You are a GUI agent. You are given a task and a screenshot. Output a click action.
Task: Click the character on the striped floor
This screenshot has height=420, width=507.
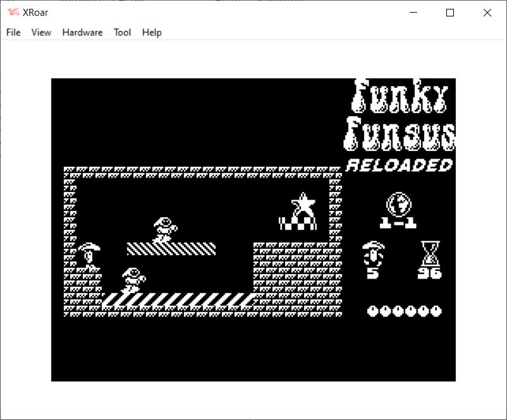(133, 280)
